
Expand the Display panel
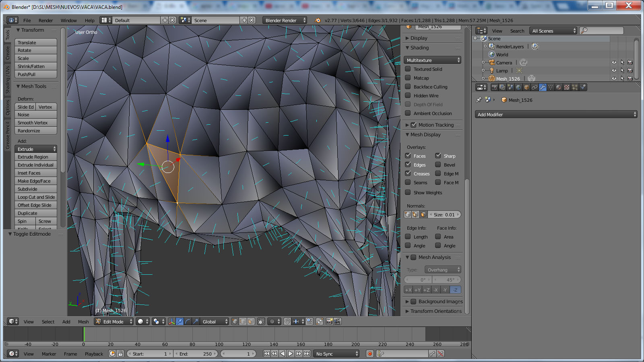coord(419,38)
